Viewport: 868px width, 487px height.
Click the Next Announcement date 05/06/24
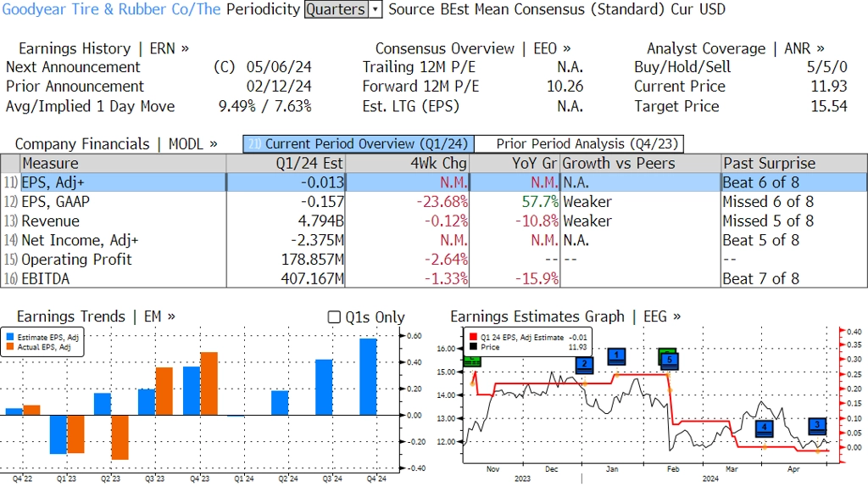pyautogui.click(x=279, y=67)
